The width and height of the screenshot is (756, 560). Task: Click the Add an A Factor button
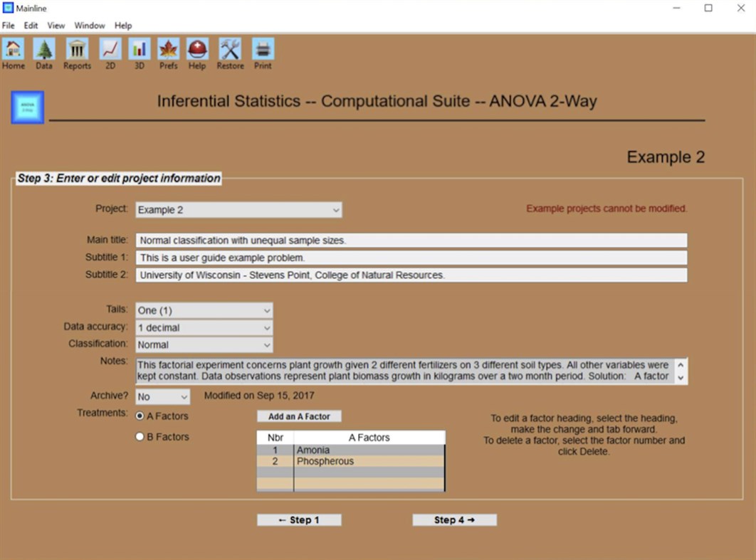[298, 416]
